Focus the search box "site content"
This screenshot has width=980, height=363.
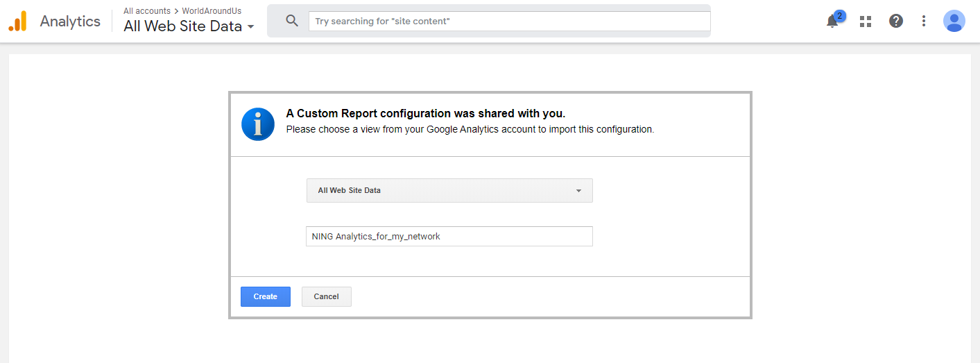510,22
